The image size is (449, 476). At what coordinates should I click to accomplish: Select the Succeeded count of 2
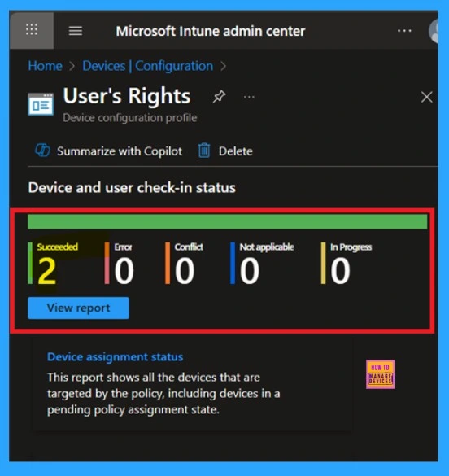point(47,271)
